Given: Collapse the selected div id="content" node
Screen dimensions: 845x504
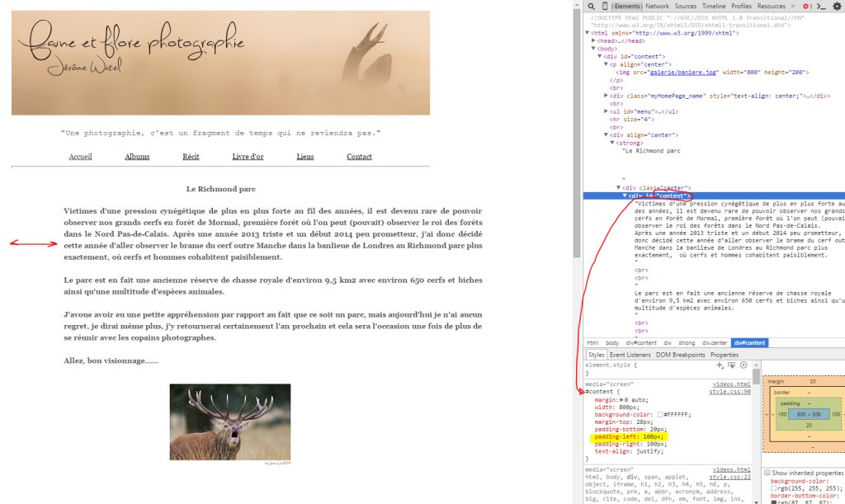Looking at the screenshot, I should click(625, 195).
